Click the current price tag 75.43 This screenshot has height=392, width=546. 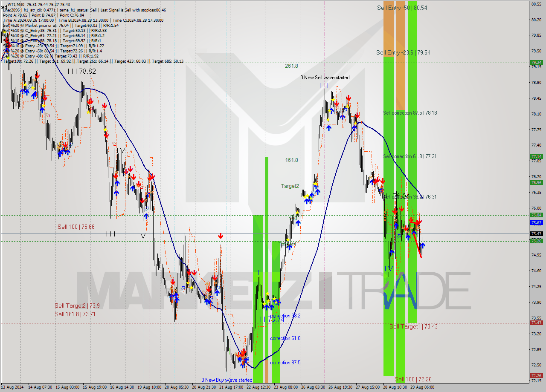[x=536, y=234]
